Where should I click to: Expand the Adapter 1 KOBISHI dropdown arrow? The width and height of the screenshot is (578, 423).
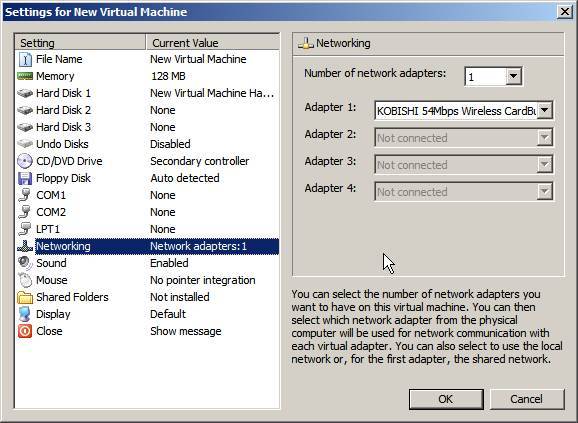click(x=544, y=110)
